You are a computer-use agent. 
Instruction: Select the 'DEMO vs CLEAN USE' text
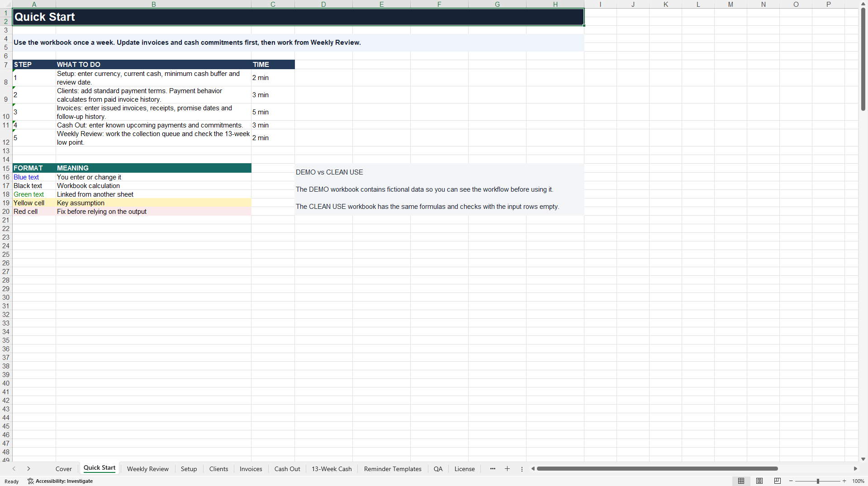click(329, 172)
